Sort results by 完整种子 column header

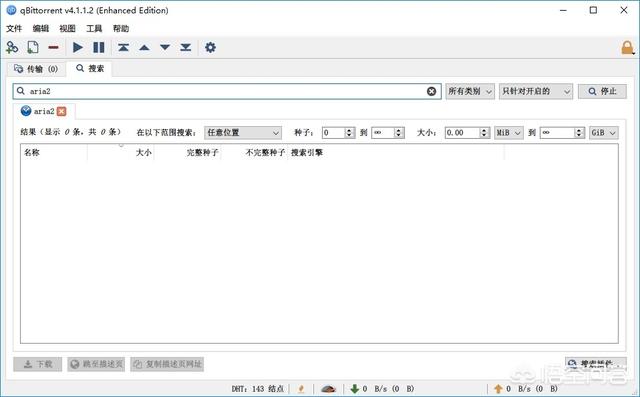pos(187,153)
